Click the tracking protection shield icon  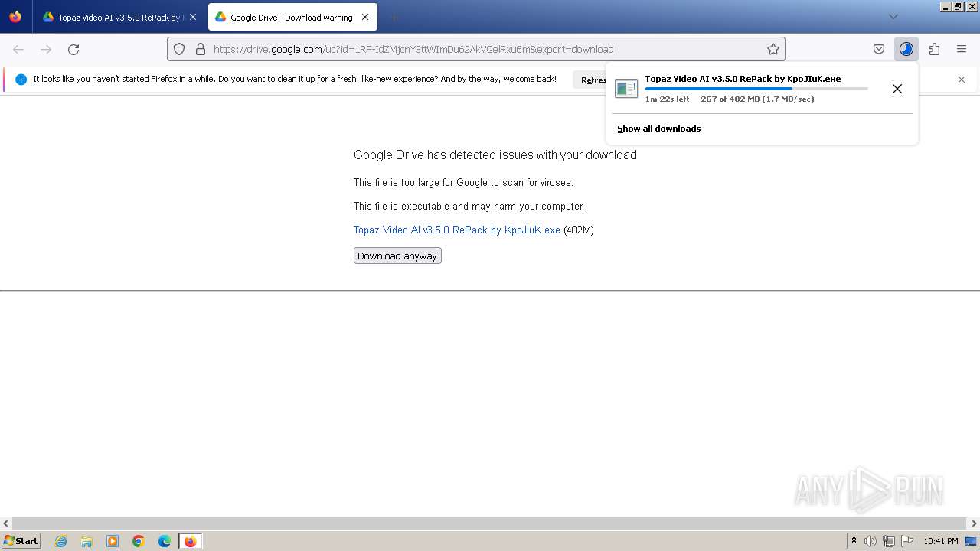coord(179,49)
